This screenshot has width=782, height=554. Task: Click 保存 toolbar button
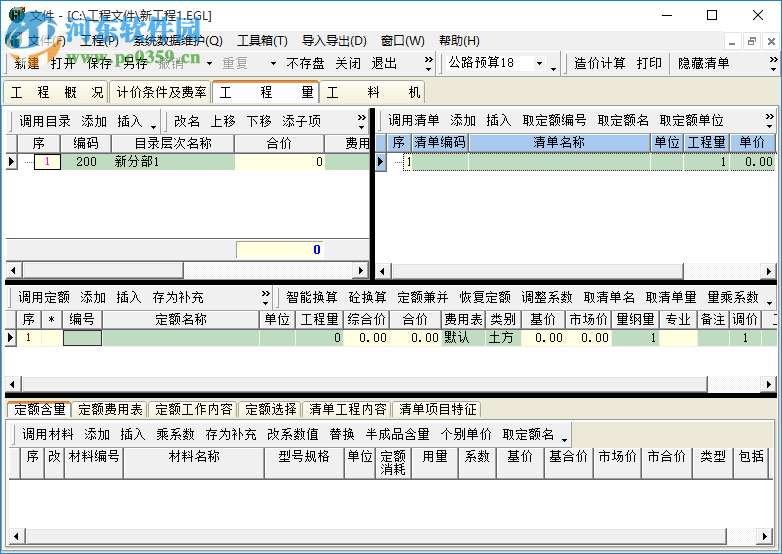coord(99,63)
